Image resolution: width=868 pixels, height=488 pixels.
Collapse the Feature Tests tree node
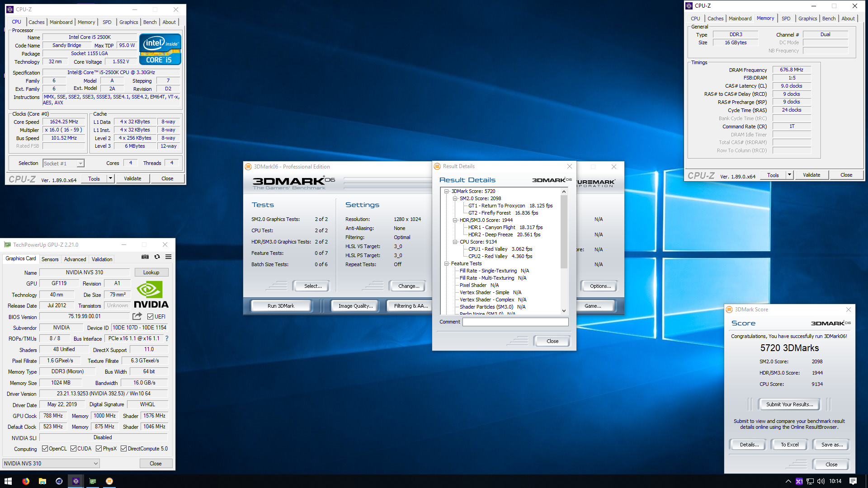pos(447,263)
